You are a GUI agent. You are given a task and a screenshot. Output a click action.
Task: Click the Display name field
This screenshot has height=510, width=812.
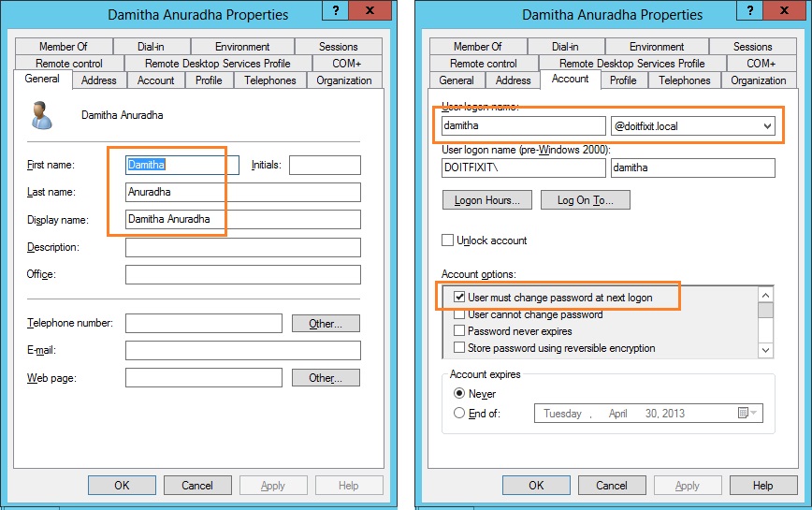(243, 219)
